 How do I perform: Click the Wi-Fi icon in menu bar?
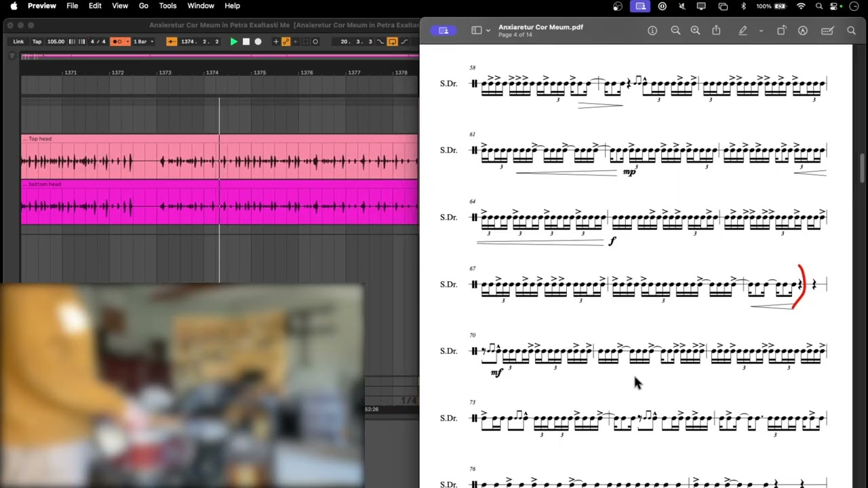click(801, 6)
